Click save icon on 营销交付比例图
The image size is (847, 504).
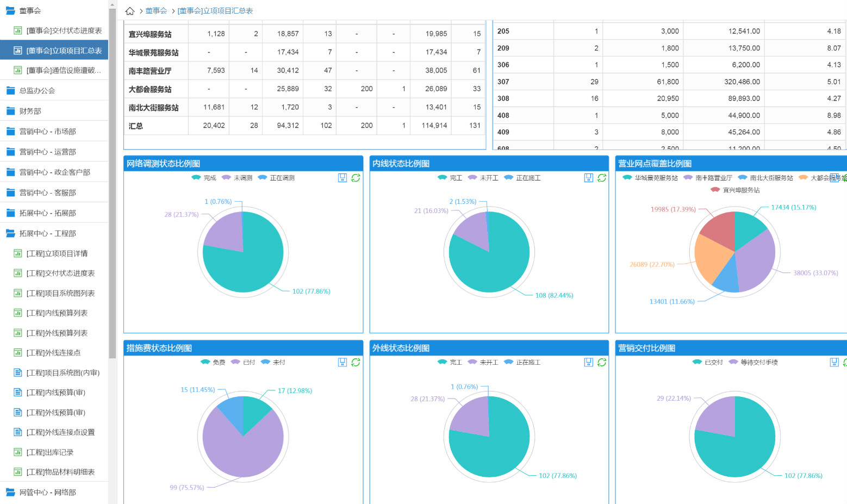(x=834, y=362)
